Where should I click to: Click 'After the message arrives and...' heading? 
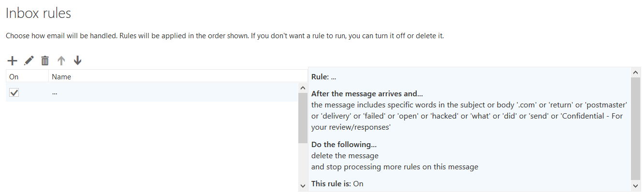coord(367,94)
